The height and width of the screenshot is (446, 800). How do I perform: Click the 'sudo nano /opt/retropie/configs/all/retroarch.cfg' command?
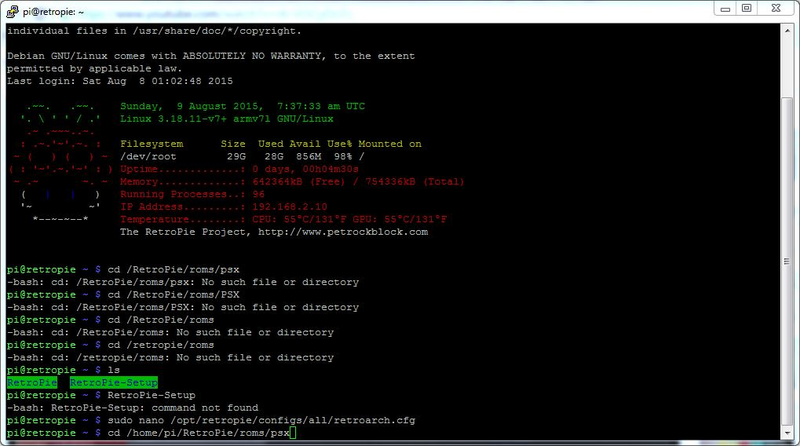click(x=261, y=420)
